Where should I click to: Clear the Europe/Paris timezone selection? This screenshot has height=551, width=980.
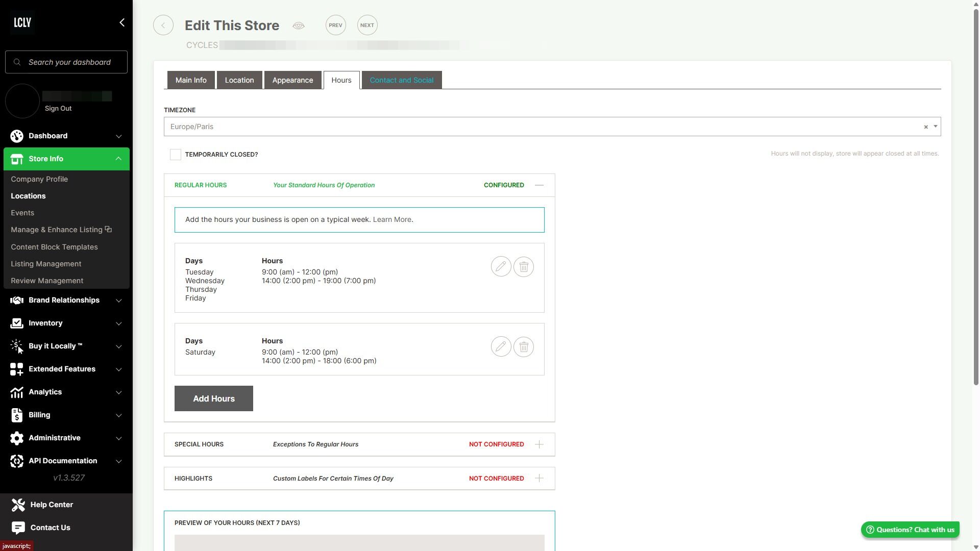925,127
